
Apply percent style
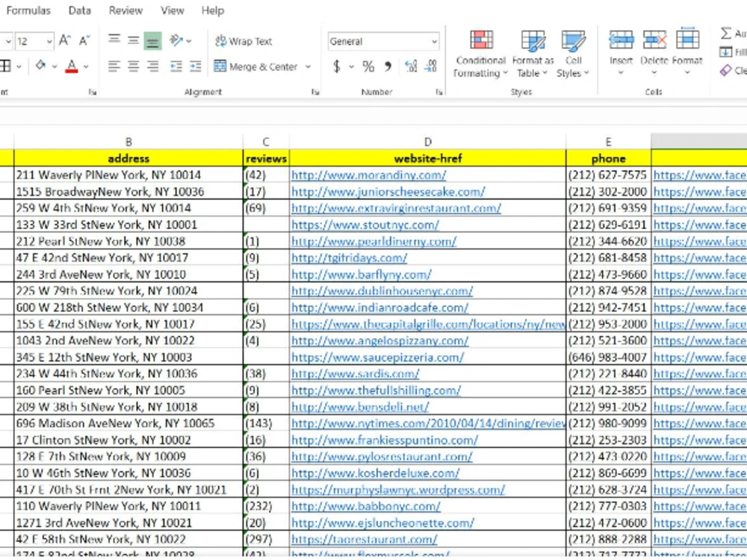(x=368, y=66)
